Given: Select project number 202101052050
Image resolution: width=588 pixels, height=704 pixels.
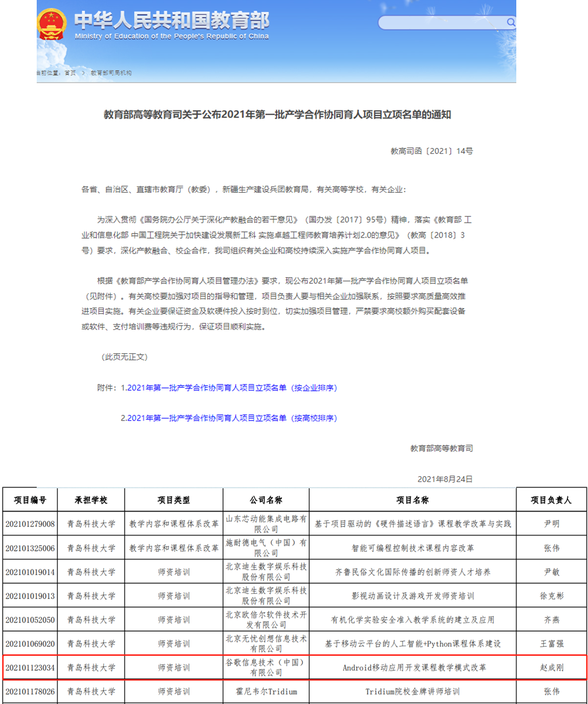Looking at the screenshot, I should pyautogui.click(x=30, y=620).
